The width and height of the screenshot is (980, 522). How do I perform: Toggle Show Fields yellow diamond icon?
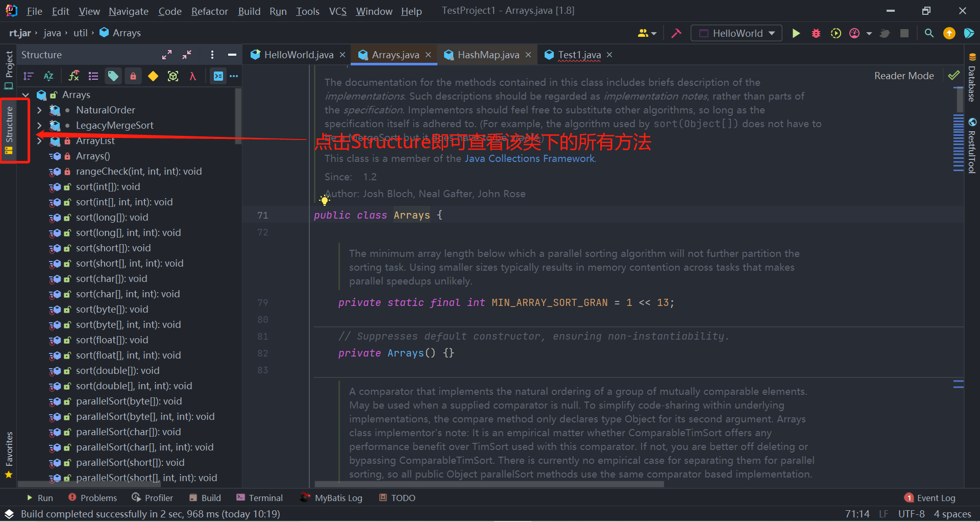coord(153,76)
